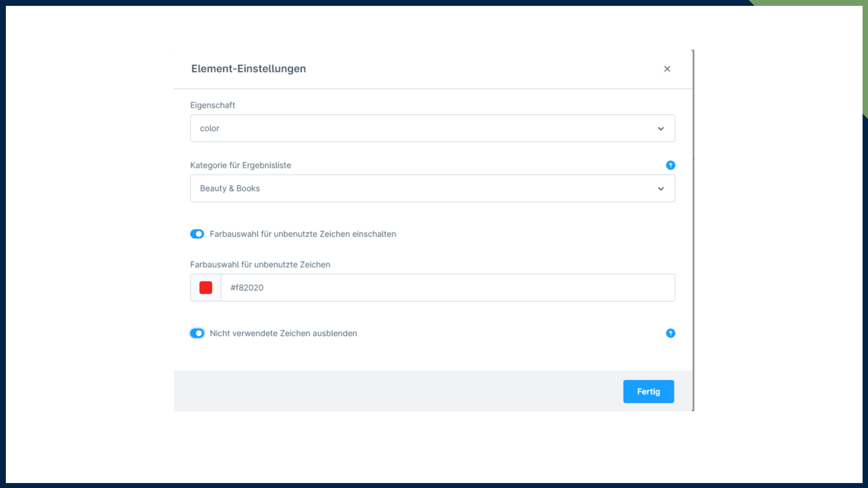Open help icon beside Kategorie für Ergebnisliste
868x488 pixels.
[x=670, y=165]
